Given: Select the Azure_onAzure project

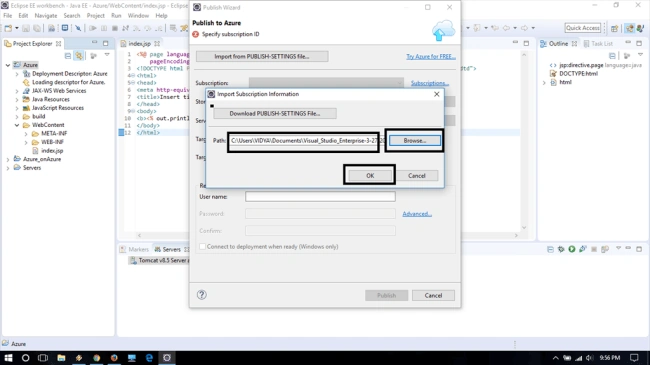Looking at the screenshot, I should (42, 159).
